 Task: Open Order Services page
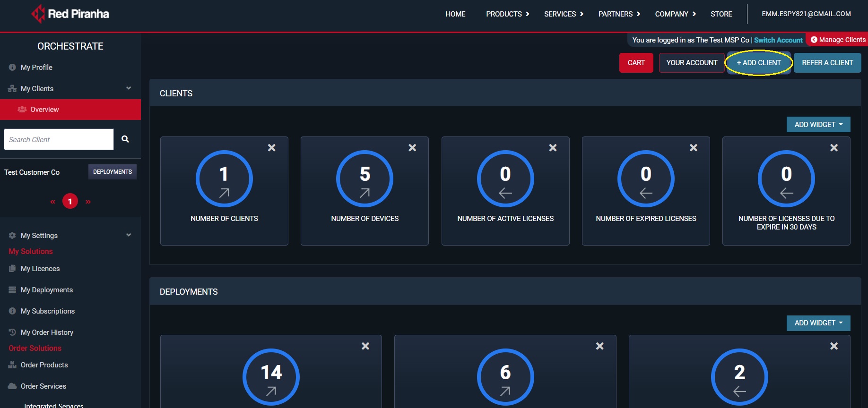pyautogui.click(x=43, y=386)
